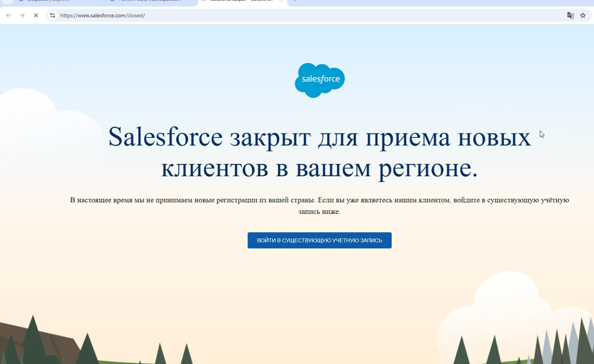
Task: Click the Salesforce cloud logo
Action: coord(320,80)
